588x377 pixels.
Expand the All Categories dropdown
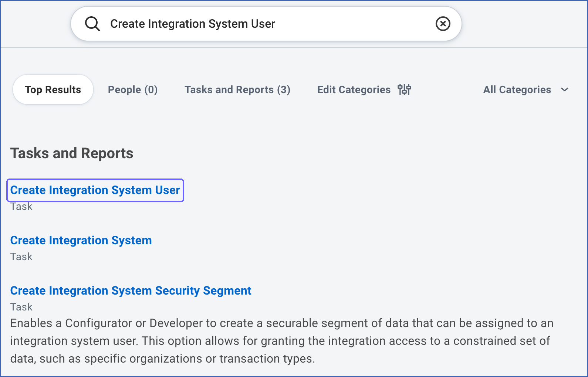point(526,89)
